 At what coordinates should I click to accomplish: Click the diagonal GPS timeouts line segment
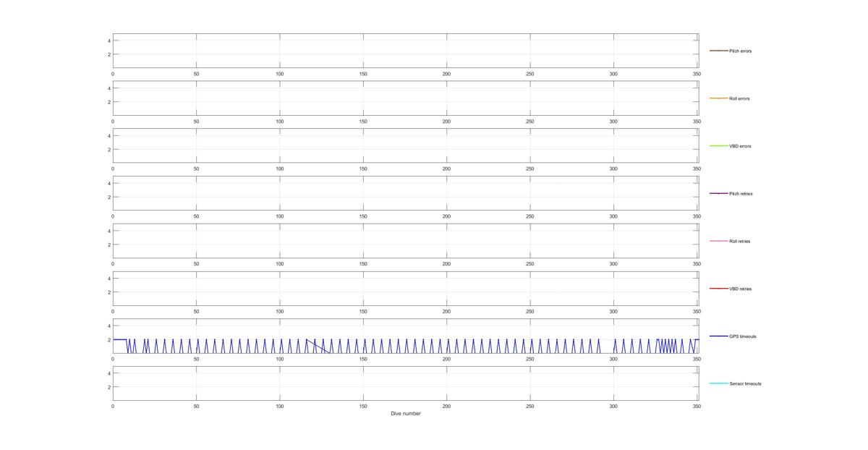point(318,346)
